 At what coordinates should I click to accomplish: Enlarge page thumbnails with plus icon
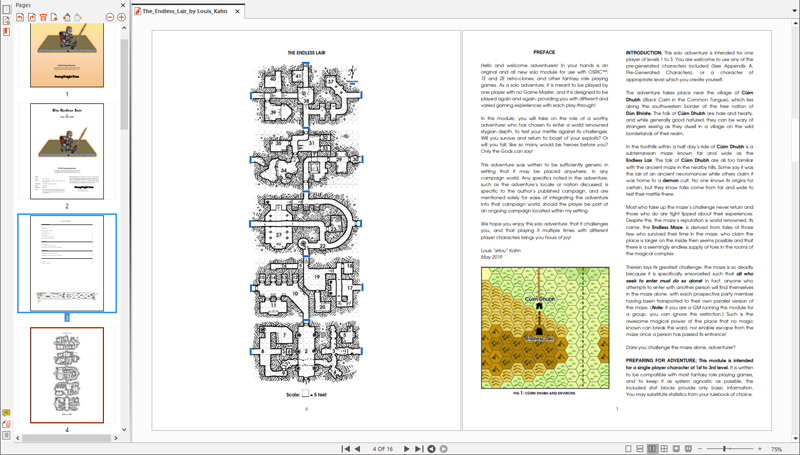click(x=122, y=17)
